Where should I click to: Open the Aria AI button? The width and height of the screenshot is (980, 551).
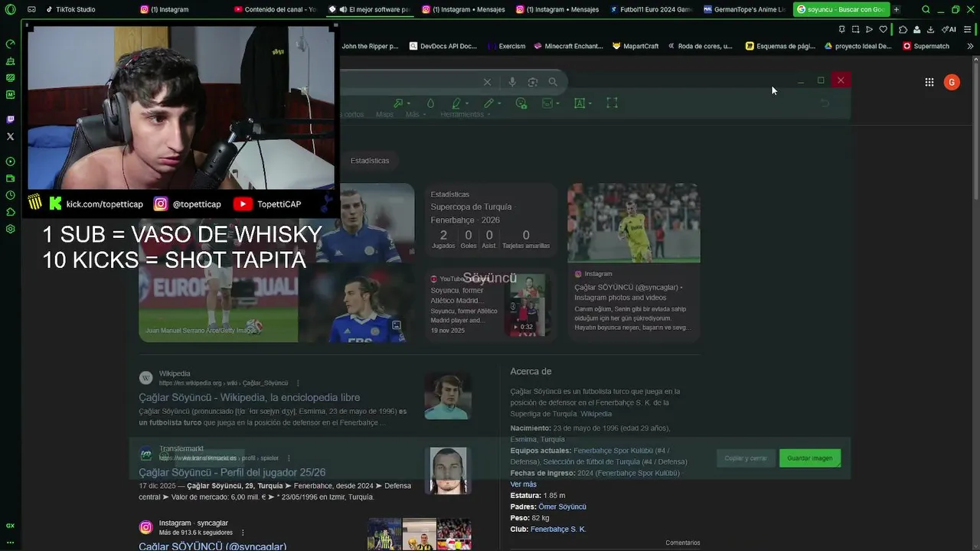(x=949, y=29)
